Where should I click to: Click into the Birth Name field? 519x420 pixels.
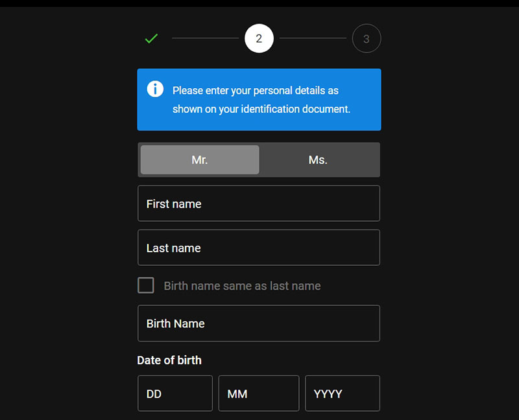(x=259, y=323)
